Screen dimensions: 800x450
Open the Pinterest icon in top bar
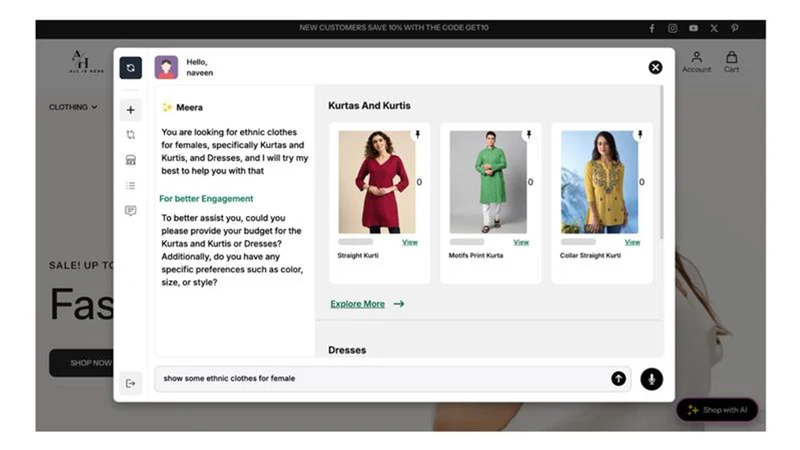tap(734, 29)
